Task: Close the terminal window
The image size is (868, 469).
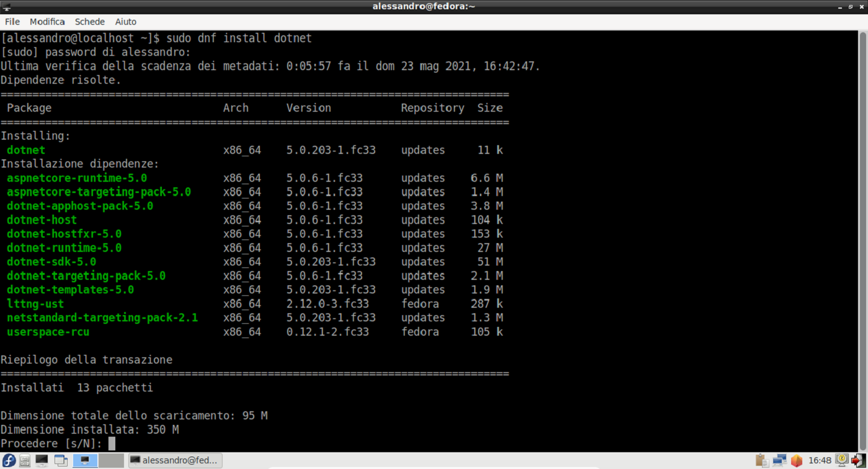Action: click(x=861, y=6)
